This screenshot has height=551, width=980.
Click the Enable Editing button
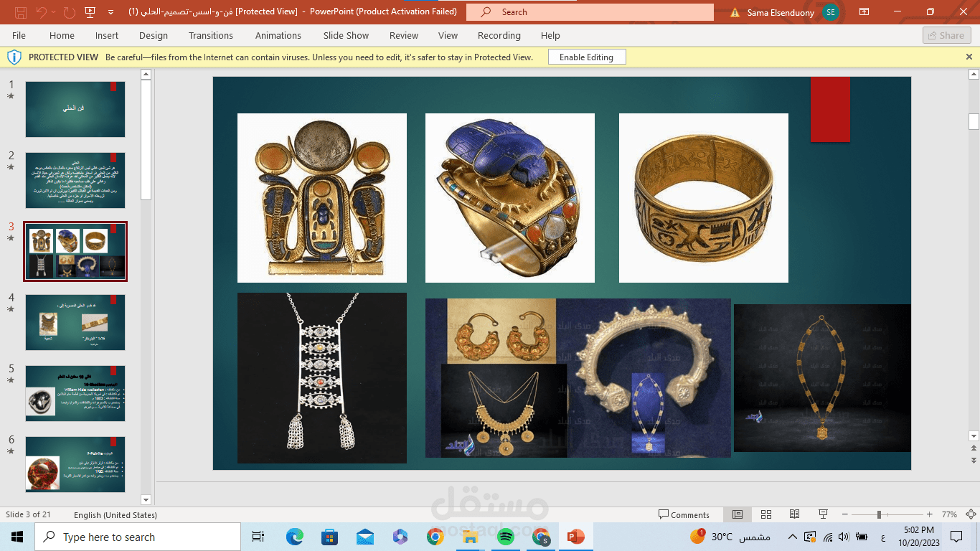[x=586, y=57]
